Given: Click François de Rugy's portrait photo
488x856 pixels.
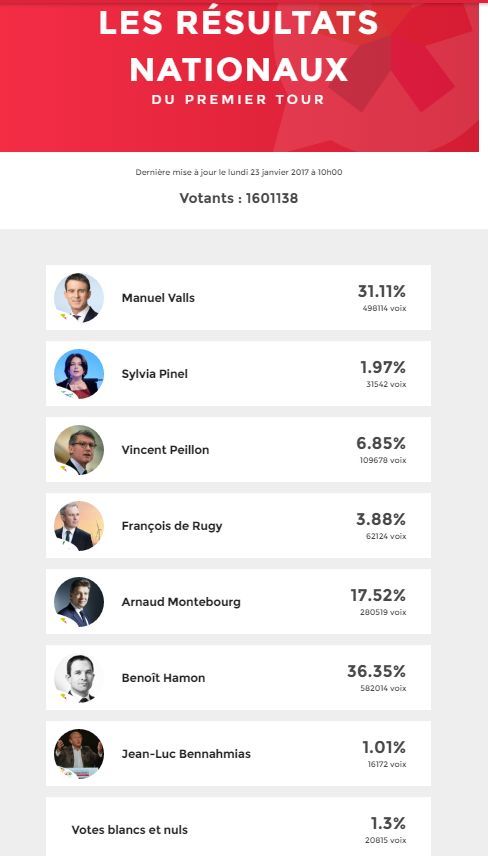Looking at the screenshot, I should 79,526.
